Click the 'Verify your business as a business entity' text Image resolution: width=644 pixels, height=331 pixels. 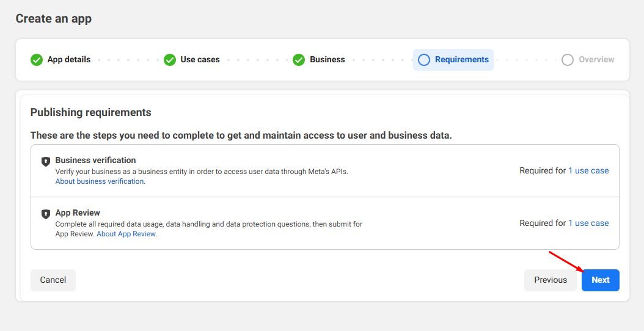[202, 172]
